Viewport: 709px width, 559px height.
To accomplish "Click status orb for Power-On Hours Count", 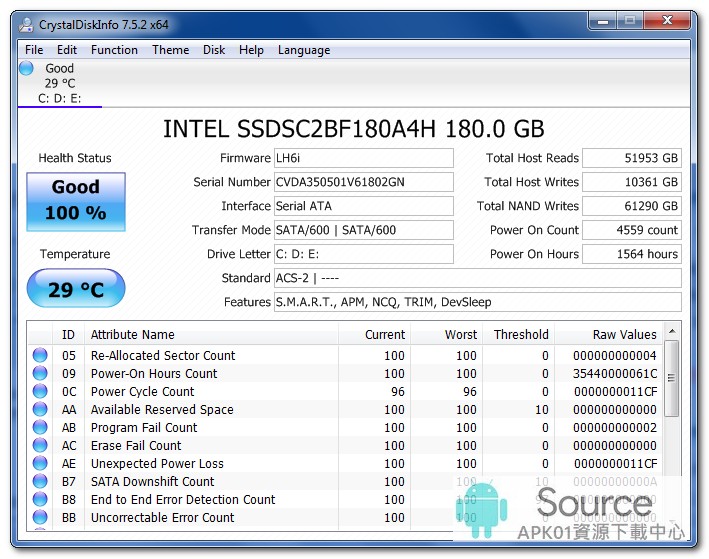I will click(40, 373).
